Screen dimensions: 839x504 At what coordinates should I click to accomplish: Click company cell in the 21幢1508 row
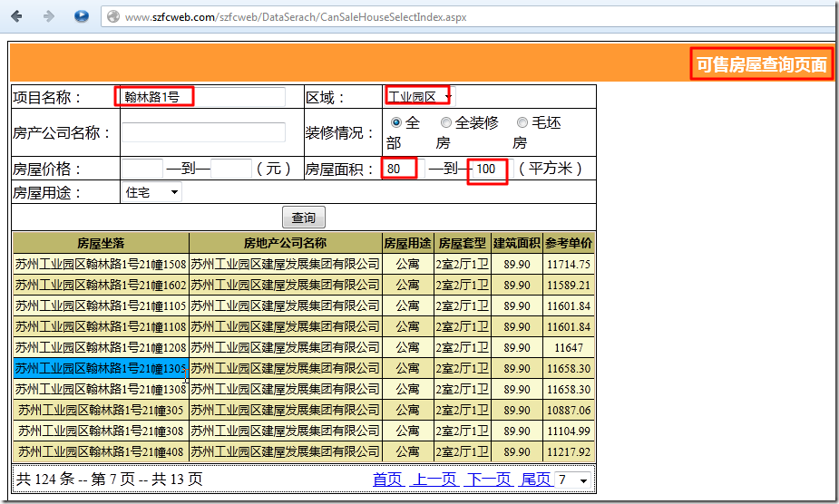click(x=285, y=265)
